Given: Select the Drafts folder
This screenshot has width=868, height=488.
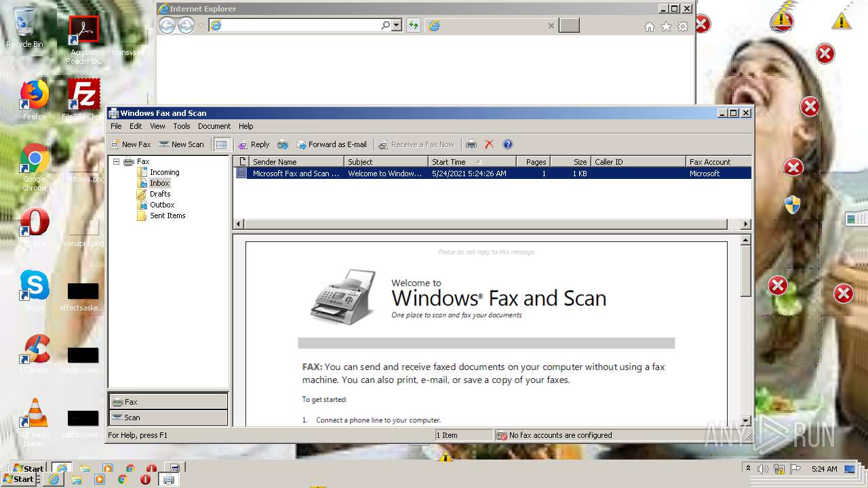Looking at the screenshot, I should pyautogui.click(x=160, y=194).
